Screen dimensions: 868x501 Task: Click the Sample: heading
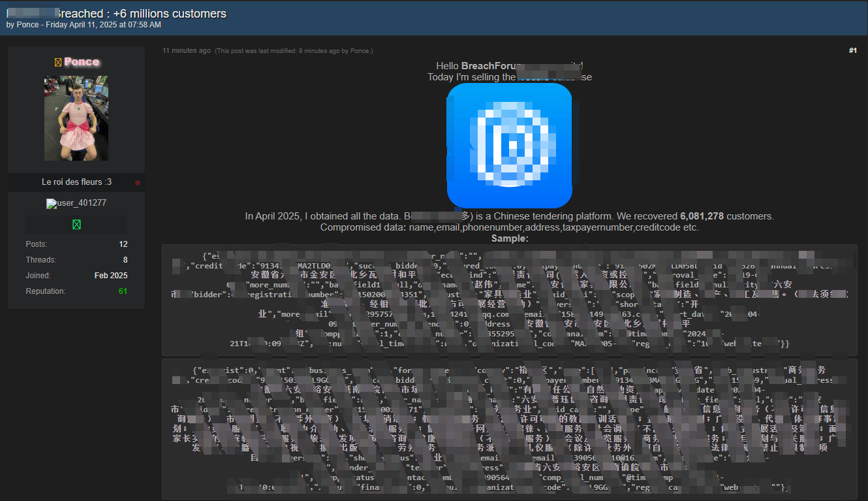point(510,238)
